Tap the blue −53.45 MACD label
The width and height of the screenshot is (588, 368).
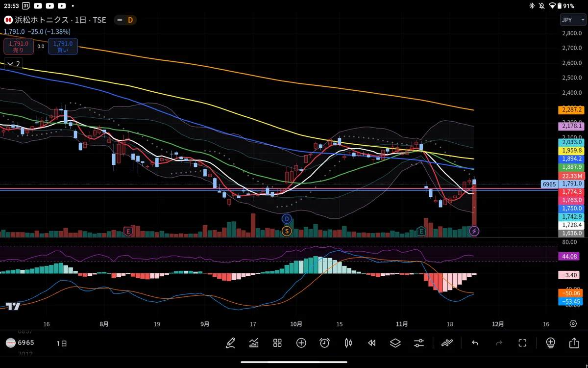571,301
